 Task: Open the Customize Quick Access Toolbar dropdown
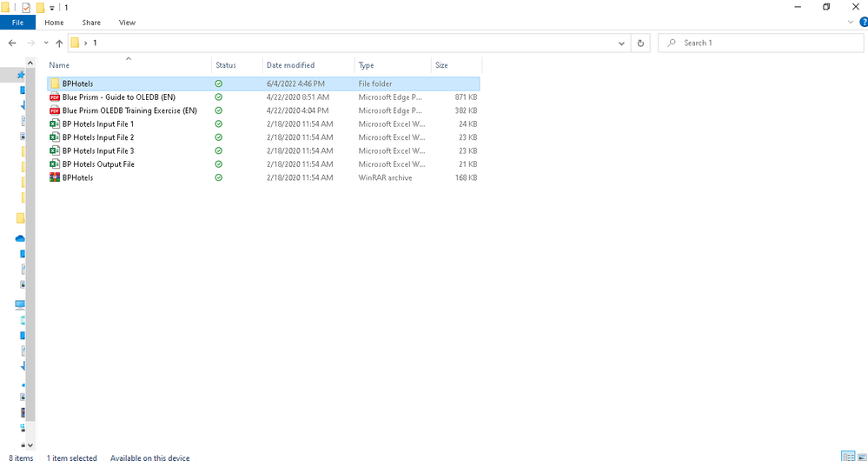[52, 9]
